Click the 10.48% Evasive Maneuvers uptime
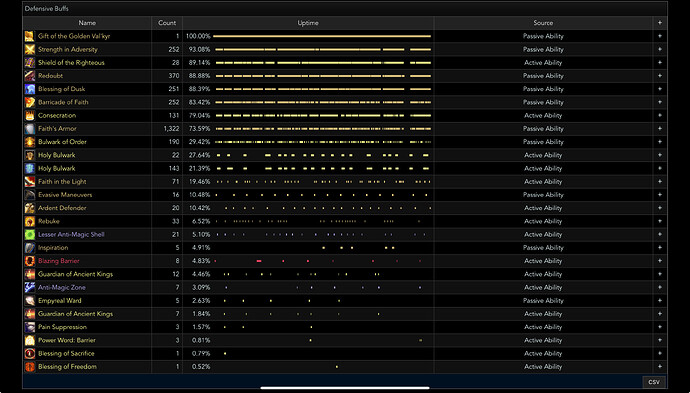 click(x=199, y=195)
